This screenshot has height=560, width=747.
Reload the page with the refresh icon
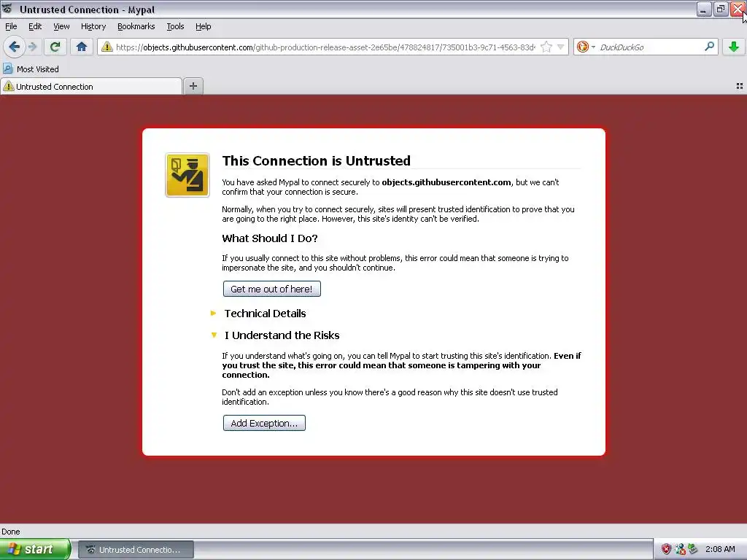coord(55,47)
